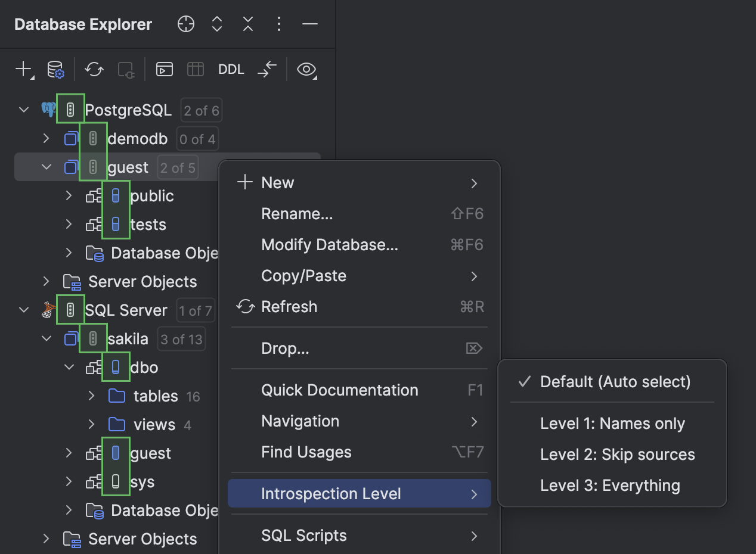This screenshot has height=554, width=756.
Task: Click the expand-all arrows in the title bar
Action: click(x=216, y=24)
